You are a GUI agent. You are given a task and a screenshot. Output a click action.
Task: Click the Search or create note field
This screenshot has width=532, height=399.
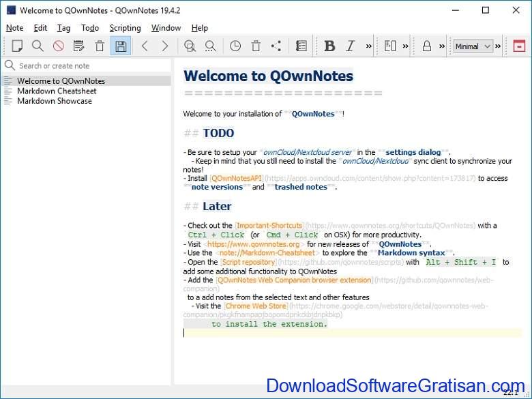pyautogui.click(x=87, y=66)
